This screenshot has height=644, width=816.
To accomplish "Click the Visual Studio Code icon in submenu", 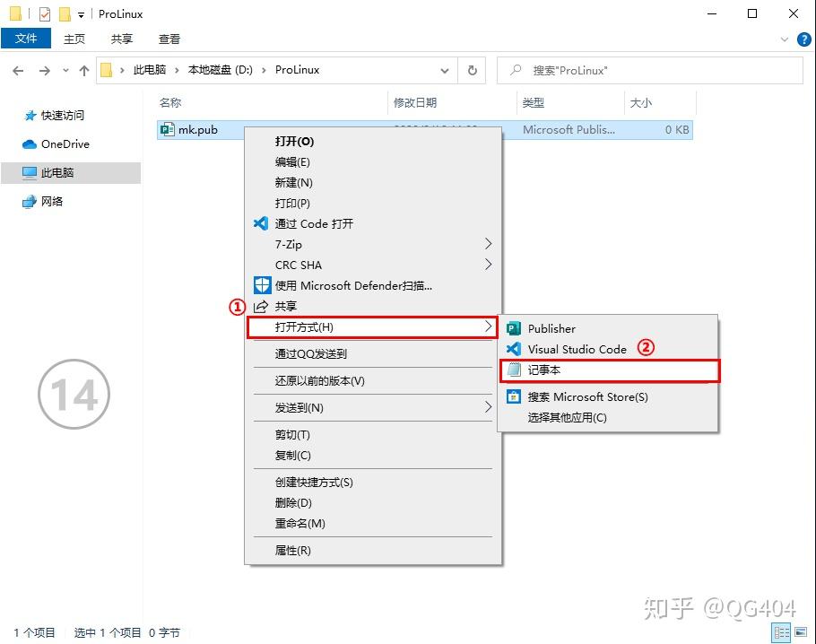I will 514,349.
